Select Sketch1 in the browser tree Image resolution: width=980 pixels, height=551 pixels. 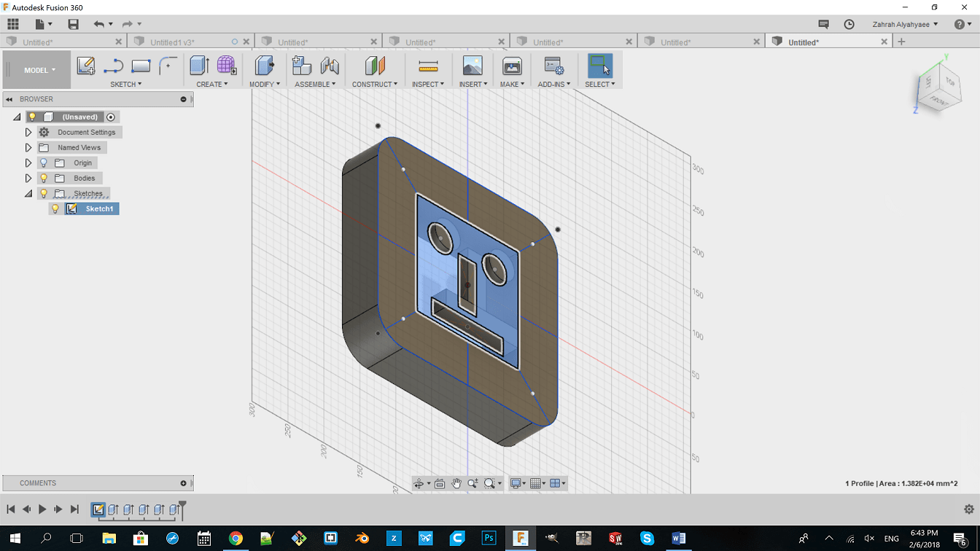click(x=99, y=208)
